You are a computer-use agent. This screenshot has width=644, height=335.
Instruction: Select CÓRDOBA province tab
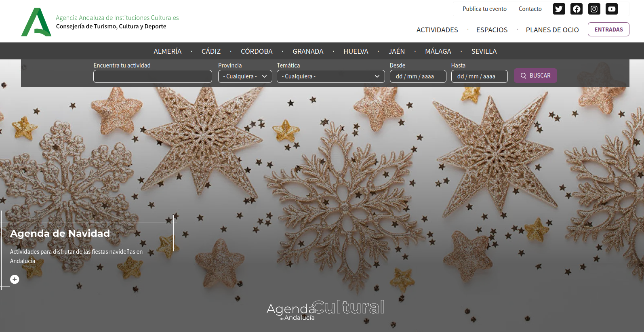pos(257,51)
